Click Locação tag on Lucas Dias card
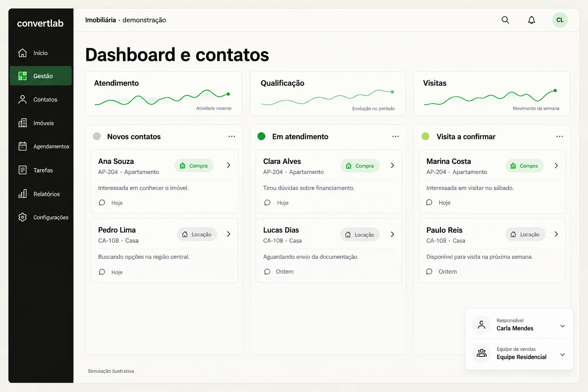This screenshot has height=392, width=588. point(360,235)
